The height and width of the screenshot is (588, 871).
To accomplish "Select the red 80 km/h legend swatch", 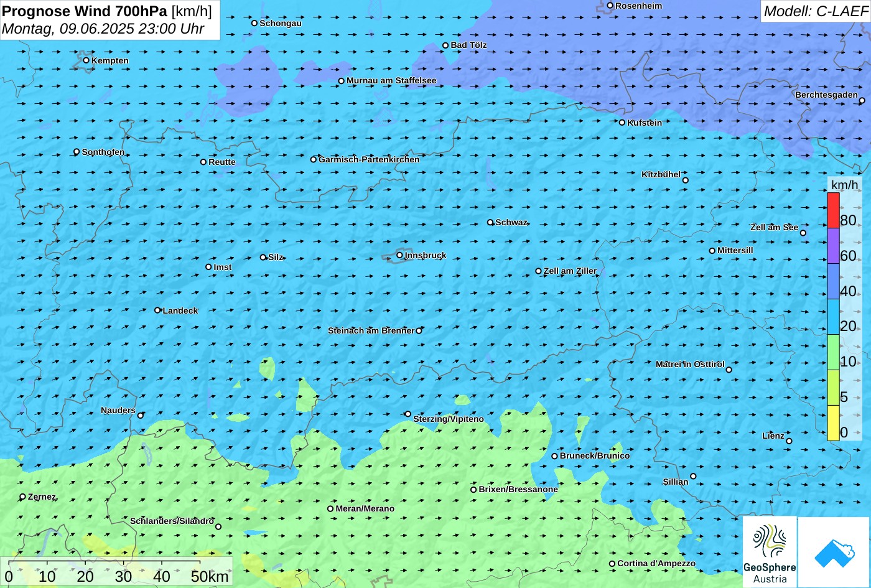I will pyautogui.click(x=833, y=210).
